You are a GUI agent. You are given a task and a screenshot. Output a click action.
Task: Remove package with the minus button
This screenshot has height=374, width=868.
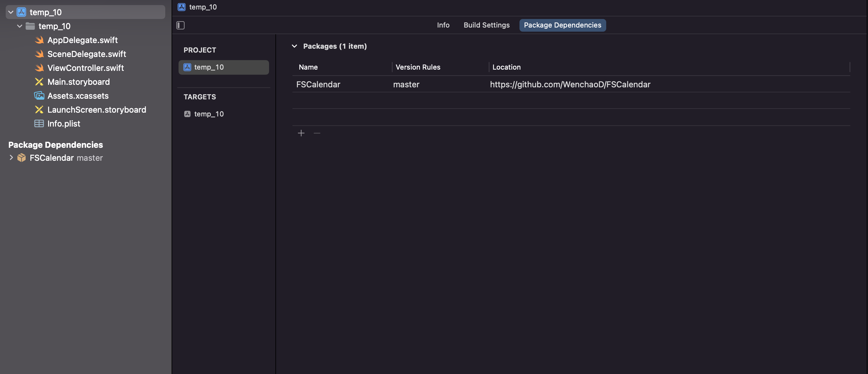click(317, 134)
